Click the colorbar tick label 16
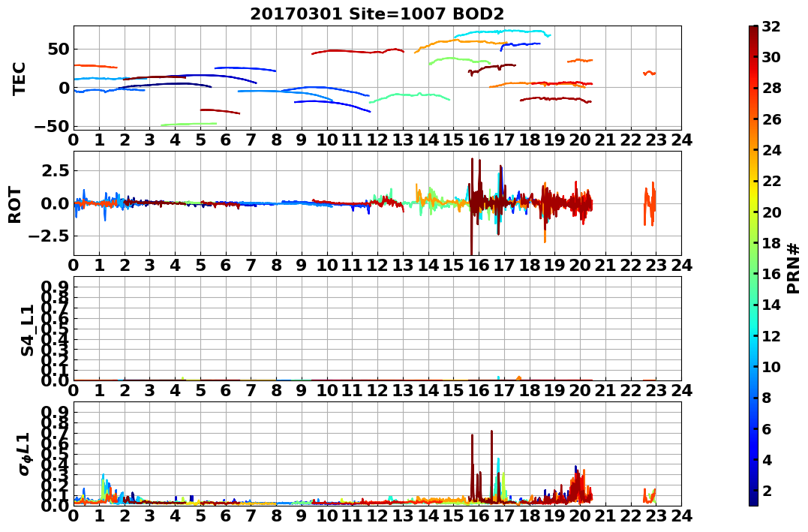The height and width of the screenshot is (532, 808). (771, 274)
